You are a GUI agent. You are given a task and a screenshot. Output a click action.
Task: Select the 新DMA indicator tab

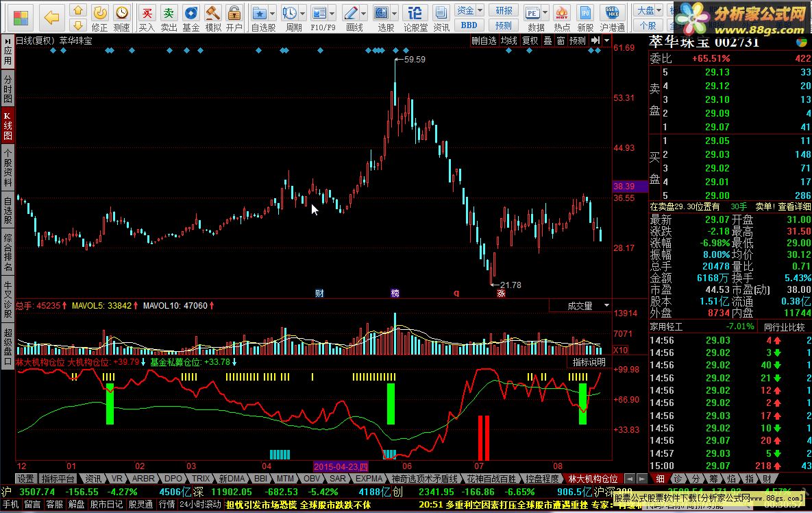coord(232,479)
